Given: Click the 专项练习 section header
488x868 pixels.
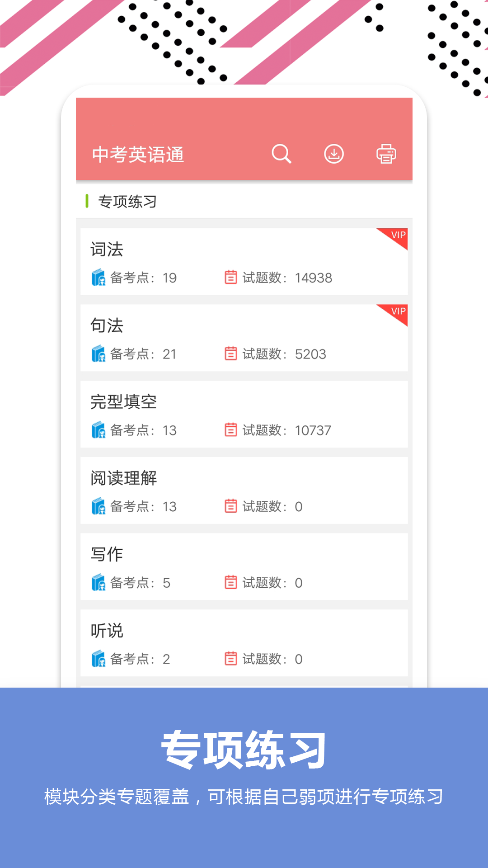Looking at the screenshot, I should click(x=127, y=202).
